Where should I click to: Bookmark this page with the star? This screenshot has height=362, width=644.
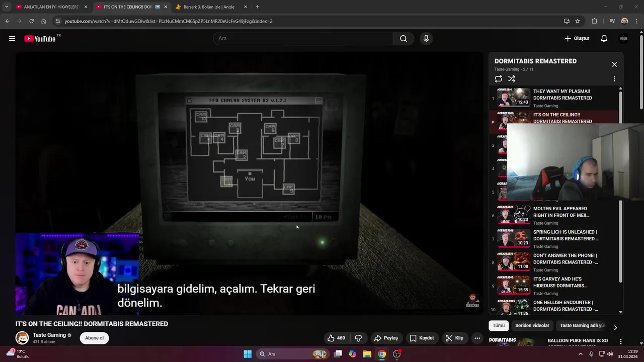[x=578, y=21]
